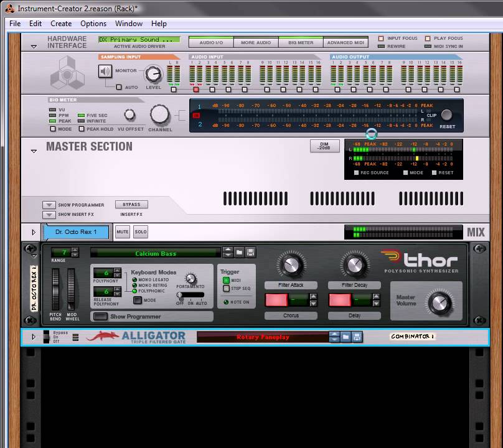Turn the Filter Decay knob

click(355, 264)
